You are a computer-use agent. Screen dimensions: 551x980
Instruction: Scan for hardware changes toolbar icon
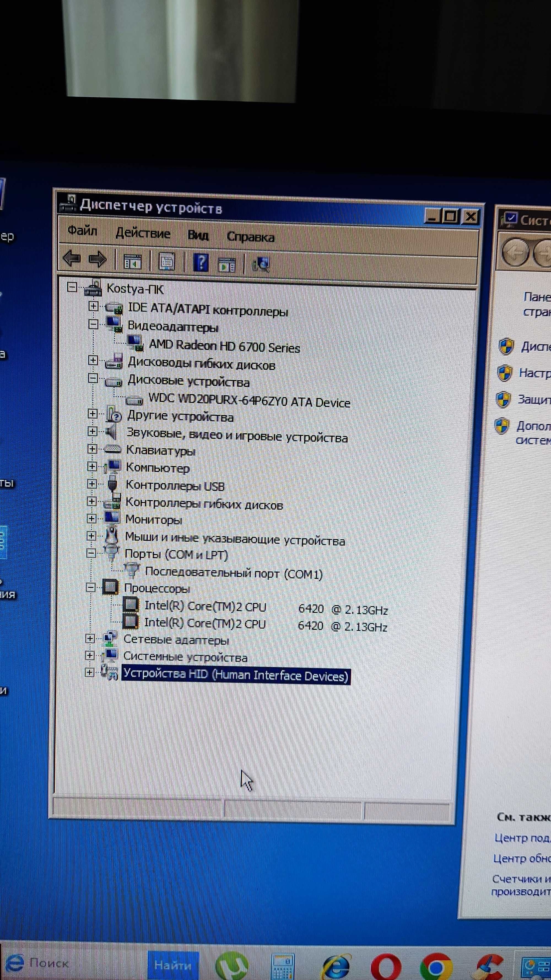pyautogui.click(x=261, y=264)
